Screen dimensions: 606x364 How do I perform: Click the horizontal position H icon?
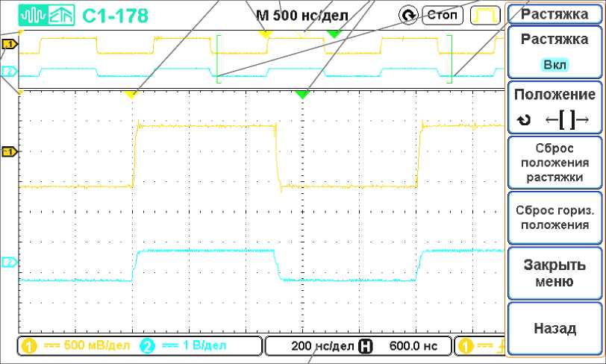tap(366, 346)
